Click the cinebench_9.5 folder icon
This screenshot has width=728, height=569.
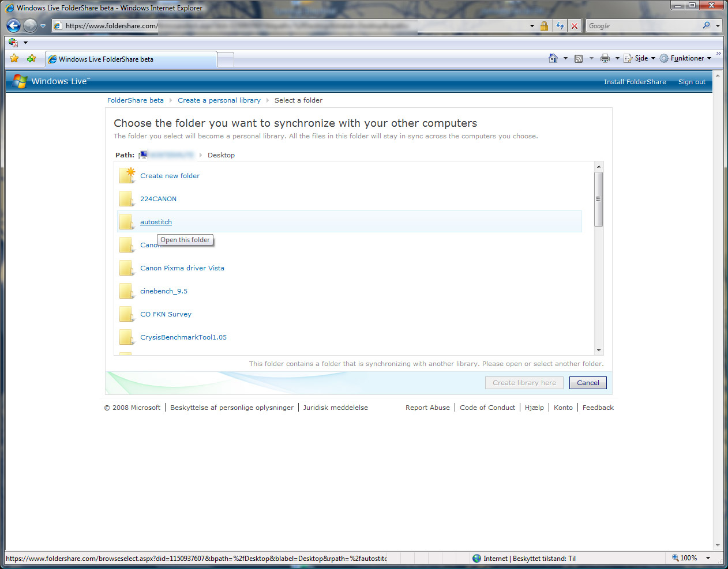(126, 291)
